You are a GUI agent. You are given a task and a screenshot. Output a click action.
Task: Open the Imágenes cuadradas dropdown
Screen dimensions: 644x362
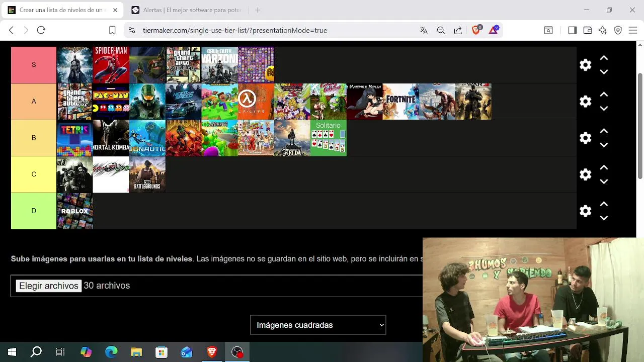pyautogui.click(x=318, y=325)
